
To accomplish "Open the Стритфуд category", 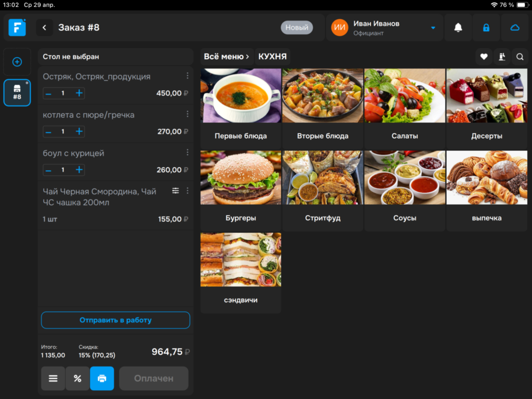I will [323, 191].
